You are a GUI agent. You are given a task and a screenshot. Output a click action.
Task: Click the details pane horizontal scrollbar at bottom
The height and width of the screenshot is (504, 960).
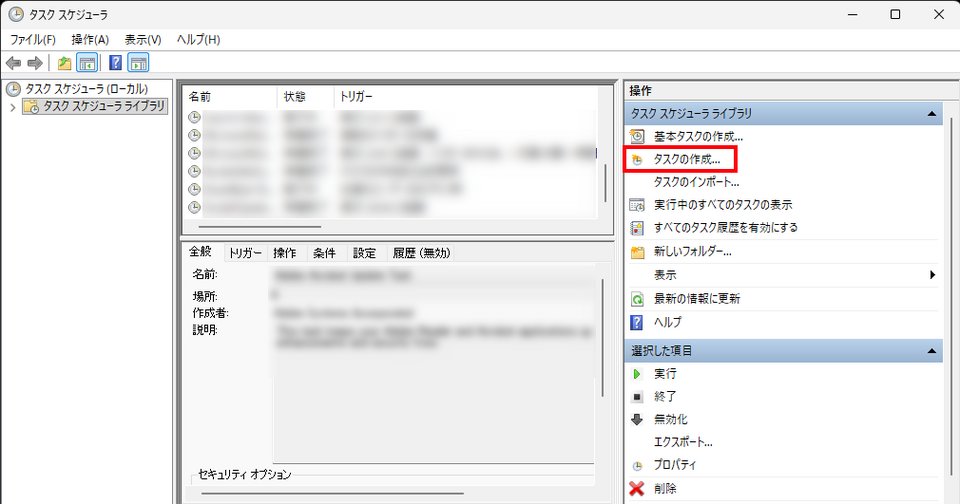[x=332, y=493]
